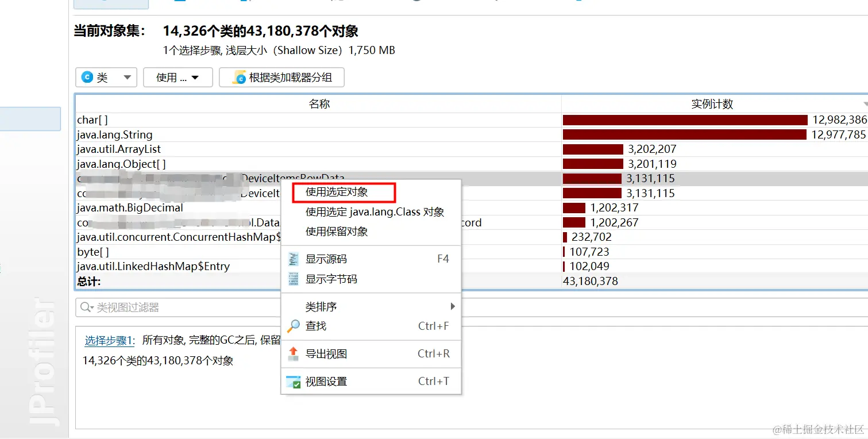Click the blue class icon in 类 dropdown

pyautogui.click(x=87, y=77)
